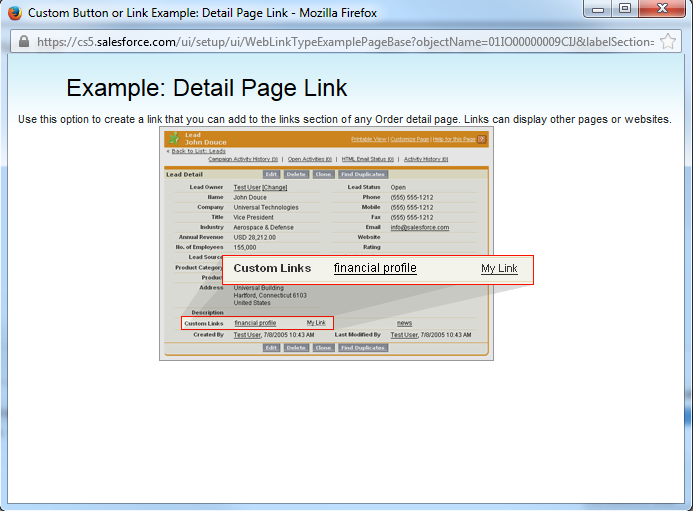Viewport: 693px width, 511px height.
Task: Close the Detail Page Link example window
Action: pyautogui.click(x=662, y=9)
